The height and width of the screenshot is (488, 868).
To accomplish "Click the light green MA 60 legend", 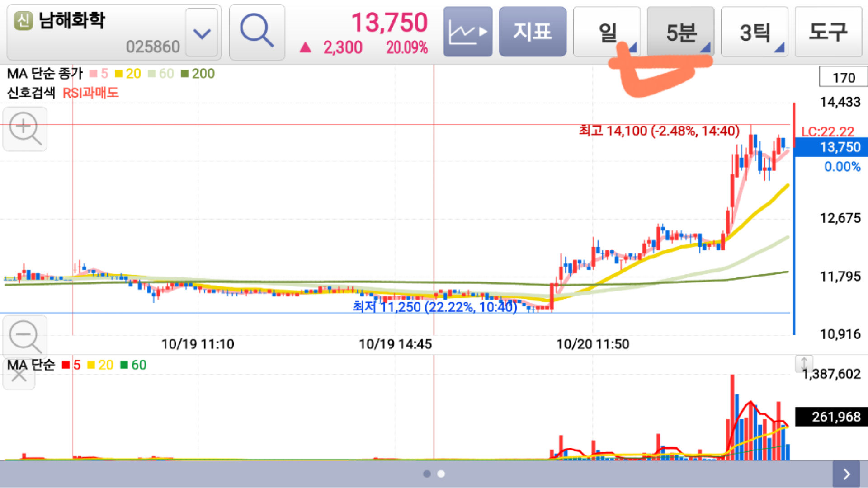I will pos(161,74).
